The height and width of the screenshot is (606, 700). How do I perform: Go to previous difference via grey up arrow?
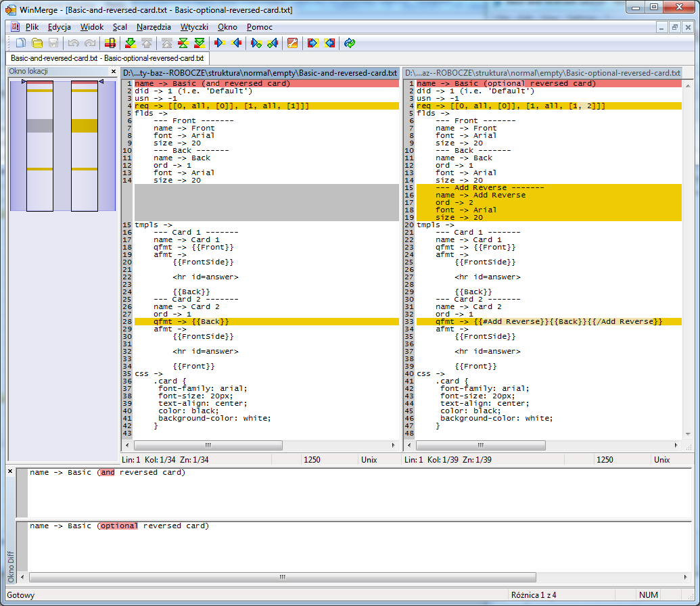coord(147,43)
